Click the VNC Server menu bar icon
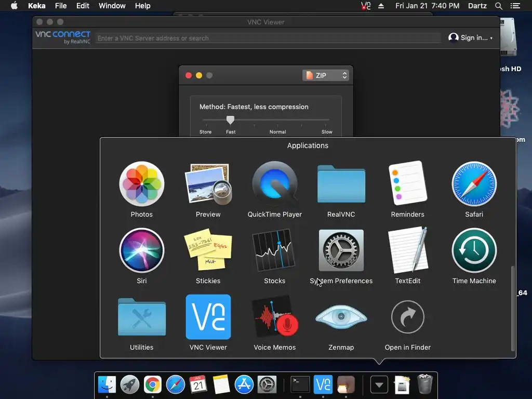532x399 pixels. coord(366,6)
